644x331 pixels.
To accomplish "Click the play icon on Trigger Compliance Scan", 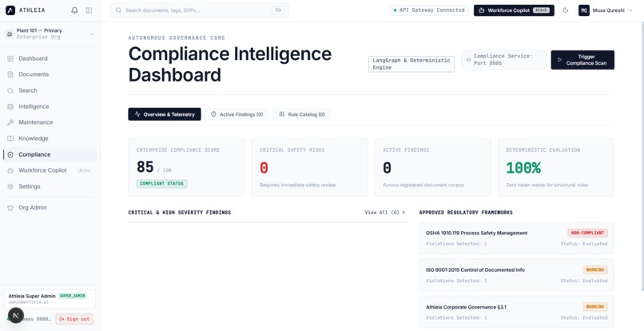I will tap(559, 60).
